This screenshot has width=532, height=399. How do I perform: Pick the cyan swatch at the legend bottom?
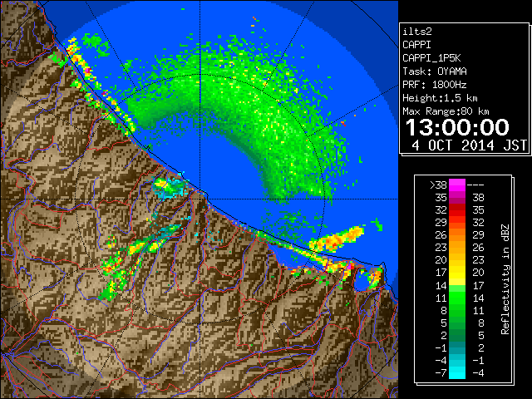coord(457,372)
